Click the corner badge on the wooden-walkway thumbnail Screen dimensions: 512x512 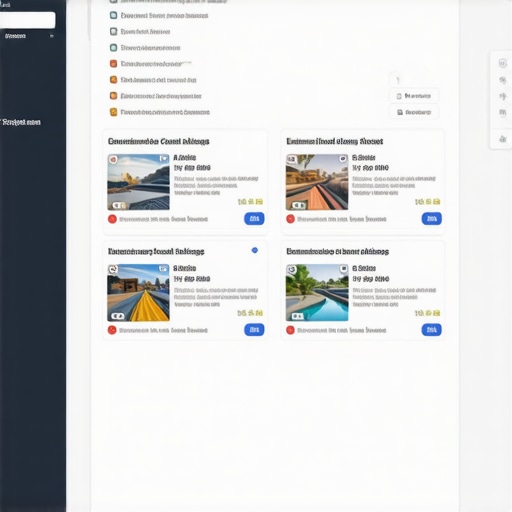tap(343, 159)
